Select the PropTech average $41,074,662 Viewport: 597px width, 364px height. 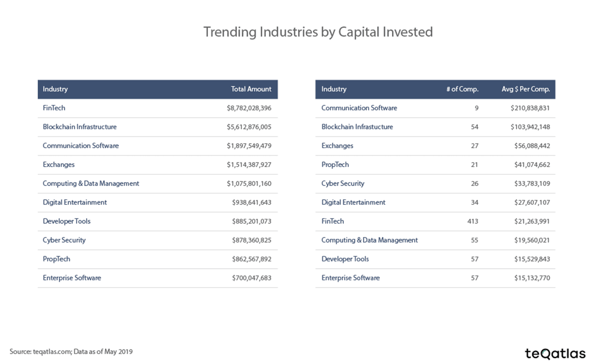point(532,165)
